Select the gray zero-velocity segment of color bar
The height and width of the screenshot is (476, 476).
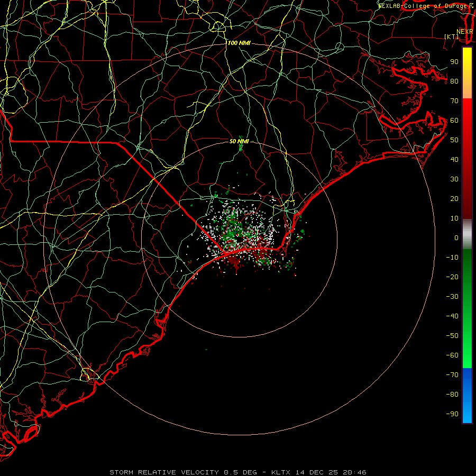coord(467,234)
